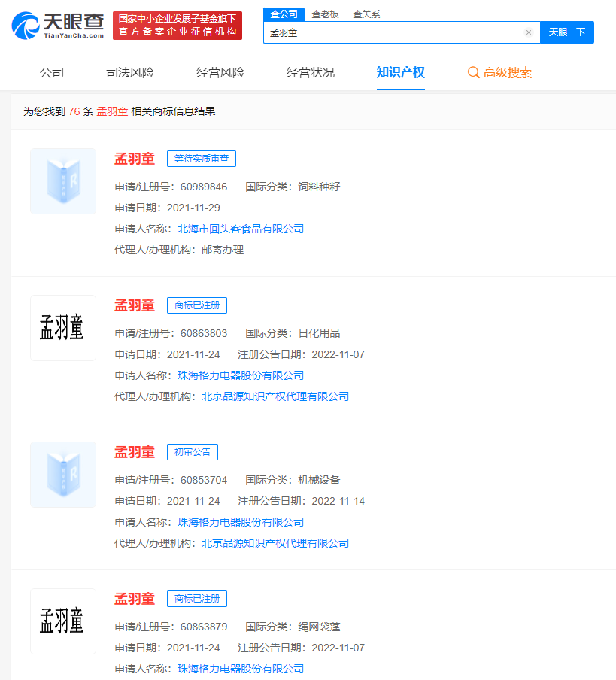Open the 孟羽童 title with 初审公告 status

(x=135, y=452)
